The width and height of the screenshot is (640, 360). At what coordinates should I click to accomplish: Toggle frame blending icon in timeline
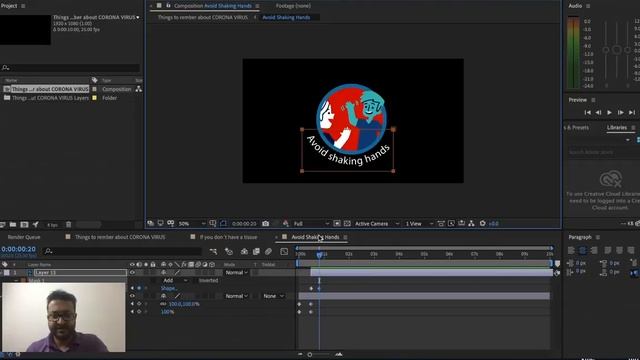pos(256,251)
